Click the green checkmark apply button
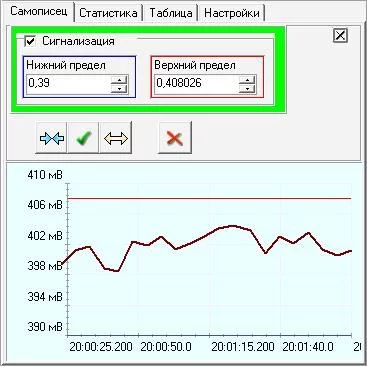 click(x=83, y=138)
